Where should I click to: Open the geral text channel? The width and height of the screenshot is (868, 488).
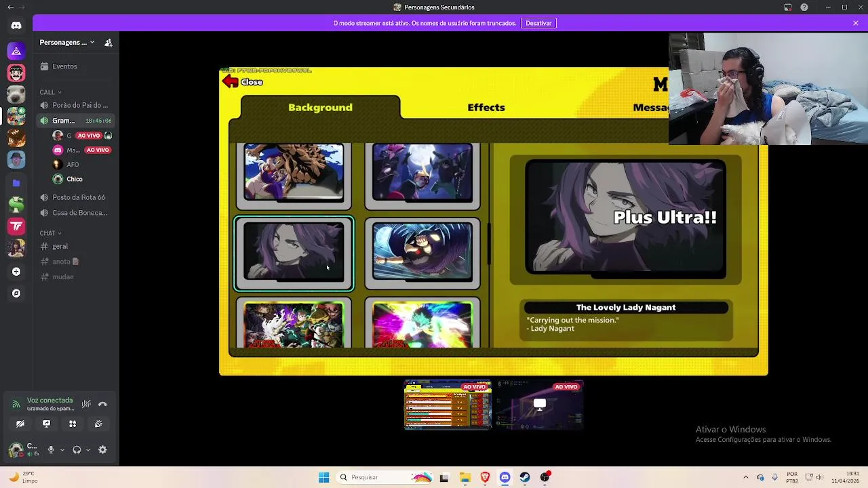(x=75, y=246)
